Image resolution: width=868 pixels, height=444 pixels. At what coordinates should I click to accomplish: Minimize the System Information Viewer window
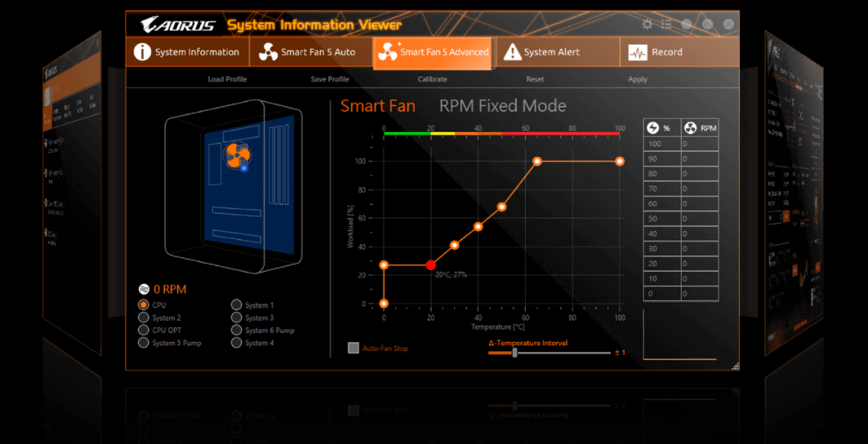pyautogui.click(x=687, y=24)
